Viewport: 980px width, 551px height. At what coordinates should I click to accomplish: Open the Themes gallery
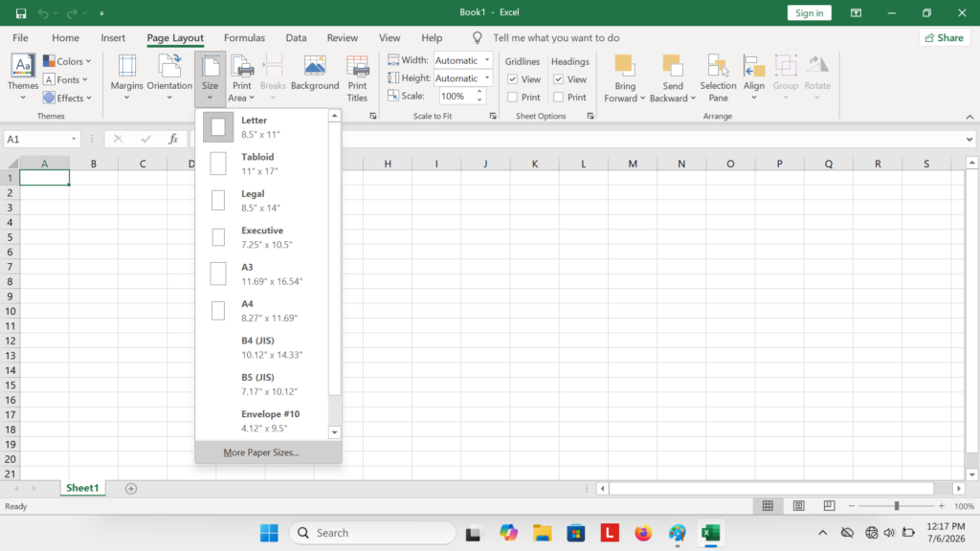click(x=23, y=78)
